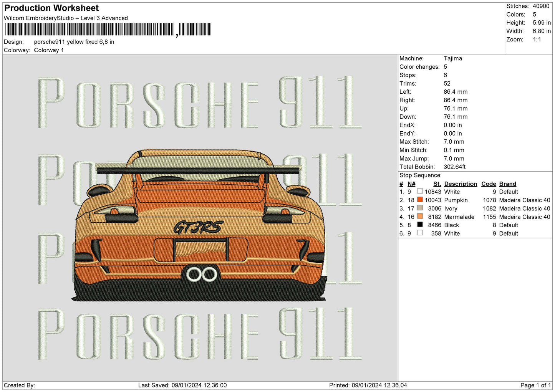
Task: Click the barcode under the worksheet title
Action: coord(108,30)
